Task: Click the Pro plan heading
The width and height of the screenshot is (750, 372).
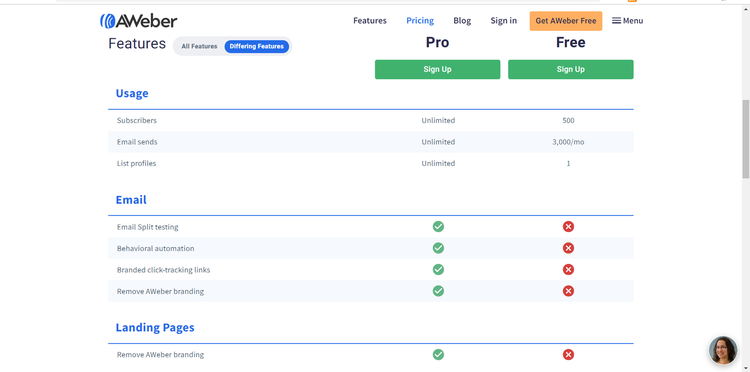Action: pyautogui.click(x=438, y=43)
